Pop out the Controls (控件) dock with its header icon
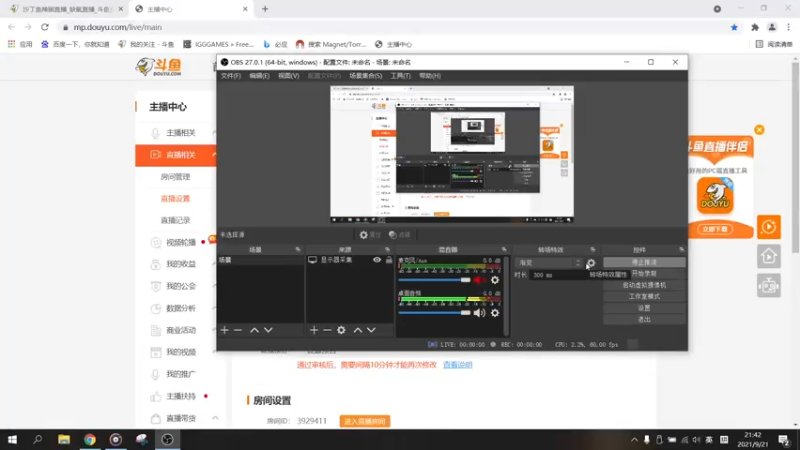This screenshot has height=450, width=800. (682, 249)
